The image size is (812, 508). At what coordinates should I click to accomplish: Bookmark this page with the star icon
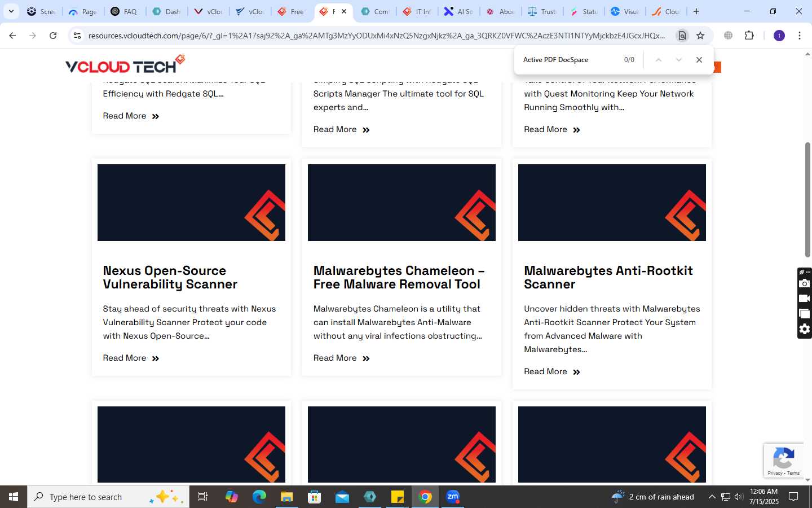700,36
